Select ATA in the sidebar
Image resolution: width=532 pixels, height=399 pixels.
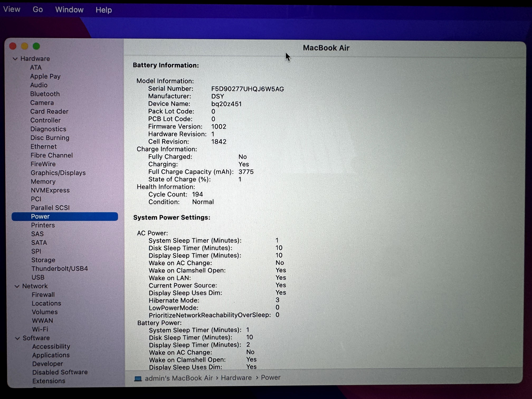[36, 68]
